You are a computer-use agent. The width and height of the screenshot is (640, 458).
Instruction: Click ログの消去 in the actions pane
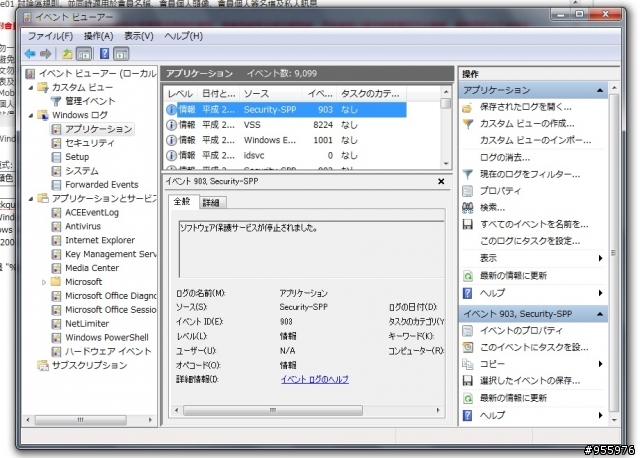pos(505,158)
